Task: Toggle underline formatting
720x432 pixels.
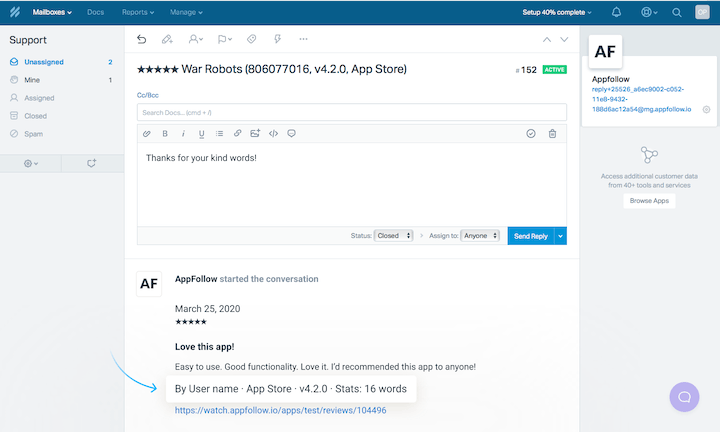Action: click(201, 134)
